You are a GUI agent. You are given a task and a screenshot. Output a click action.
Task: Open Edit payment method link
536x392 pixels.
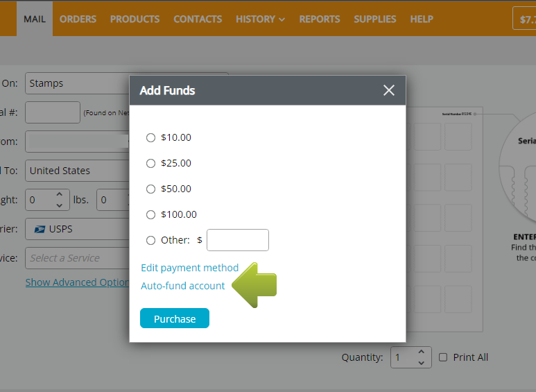click(190, 268)
